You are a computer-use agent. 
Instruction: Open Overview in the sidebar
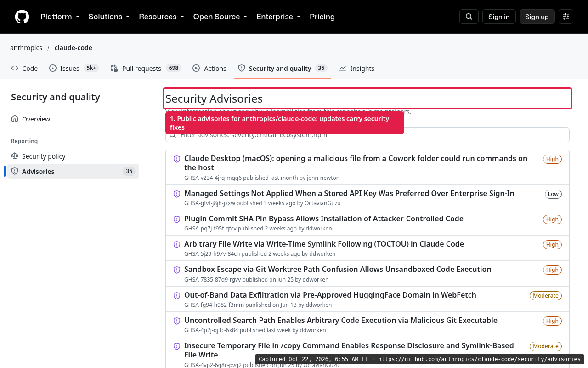pos(73,119)
